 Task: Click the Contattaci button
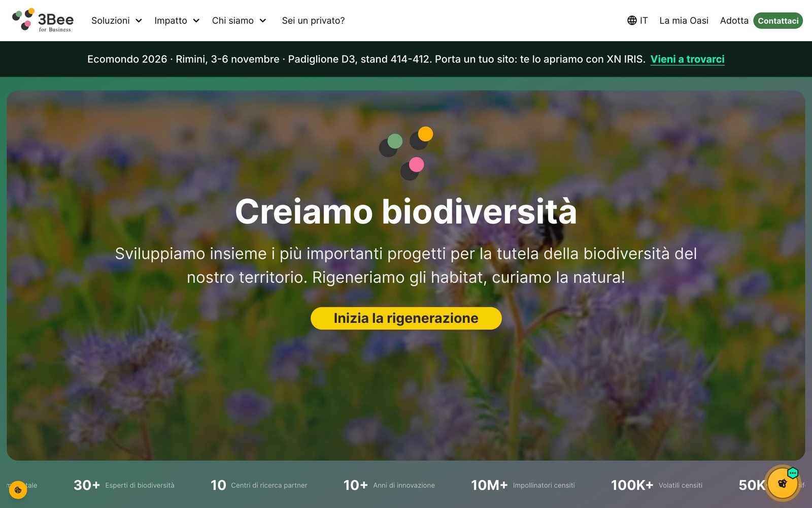click(x=778, y=21)
